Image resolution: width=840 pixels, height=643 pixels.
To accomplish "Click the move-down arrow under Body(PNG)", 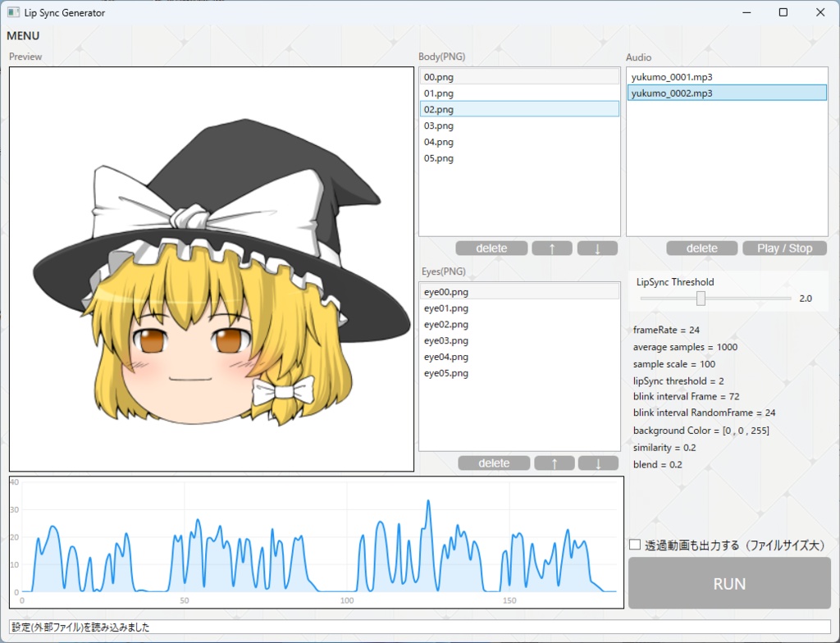I will [x=597, y=248].
